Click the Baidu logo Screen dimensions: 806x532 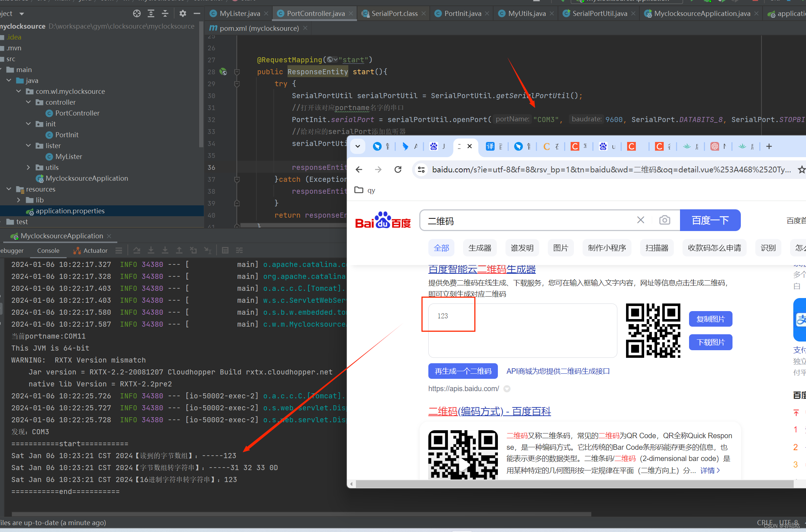coord(383,221)
